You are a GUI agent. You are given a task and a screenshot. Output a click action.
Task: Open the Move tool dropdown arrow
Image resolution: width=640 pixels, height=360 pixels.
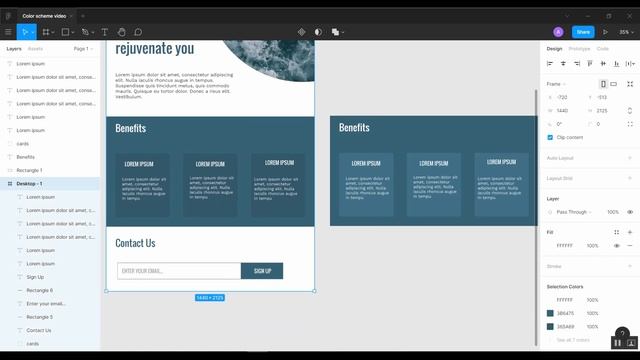click(33, 32)
